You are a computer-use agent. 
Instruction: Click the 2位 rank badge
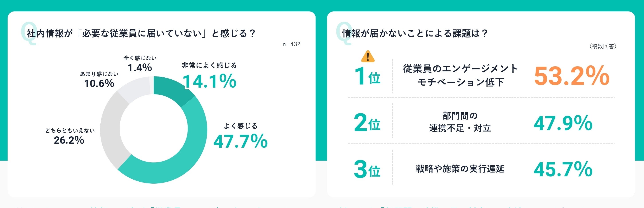367,123
